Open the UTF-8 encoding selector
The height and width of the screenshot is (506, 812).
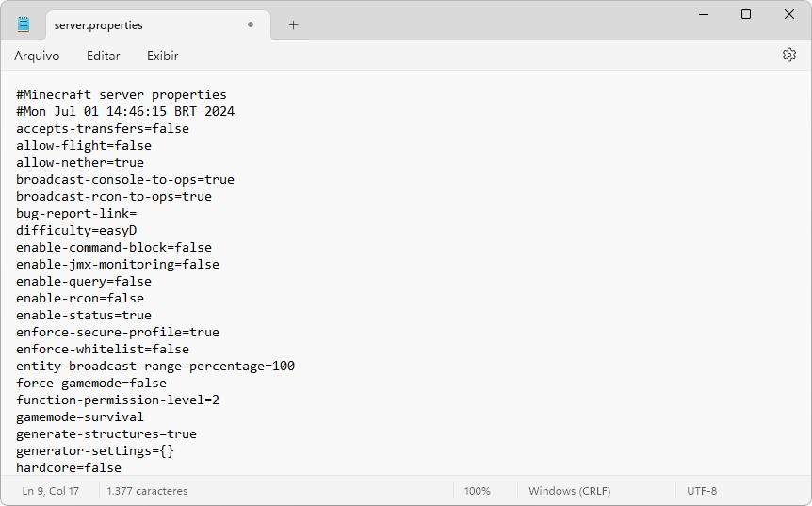[702, 491]
